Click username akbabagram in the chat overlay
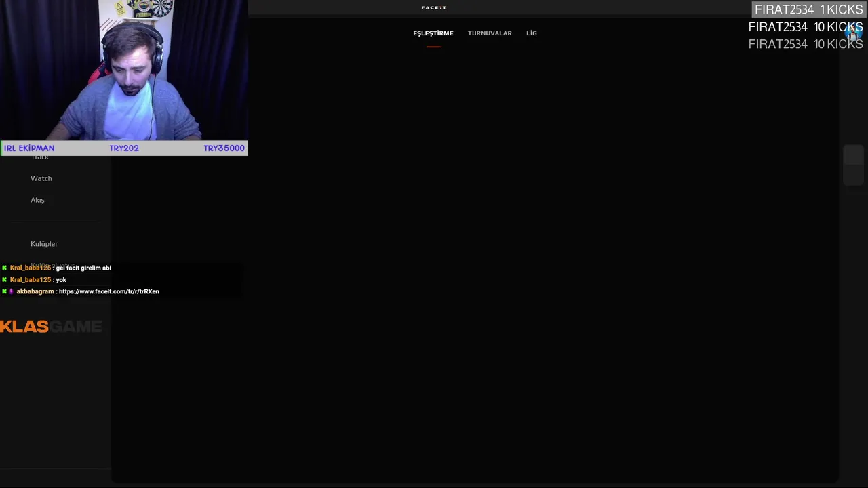This screenshot has height=488, width=868. coord(35,291)
